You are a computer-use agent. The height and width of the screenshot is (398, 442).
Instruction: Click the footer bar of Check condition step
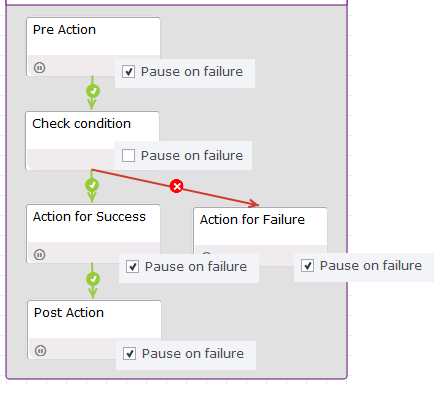71,159
